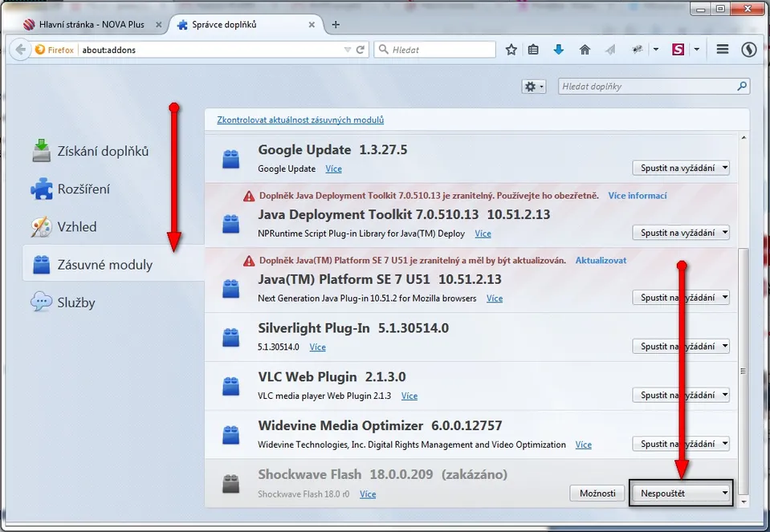770x532 pixels.
Task: Click the Widevine Media Optimizer plugin icon
Action: point(230,435)
